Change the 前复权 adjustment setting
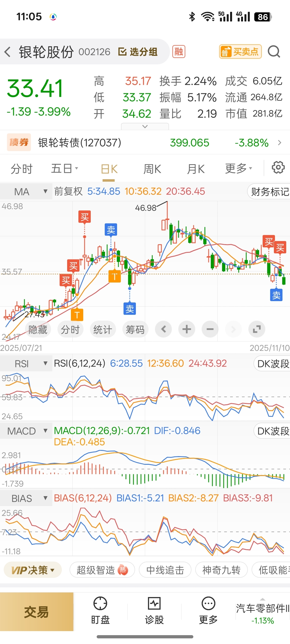290x644 pixels. (x=68, y=192)
